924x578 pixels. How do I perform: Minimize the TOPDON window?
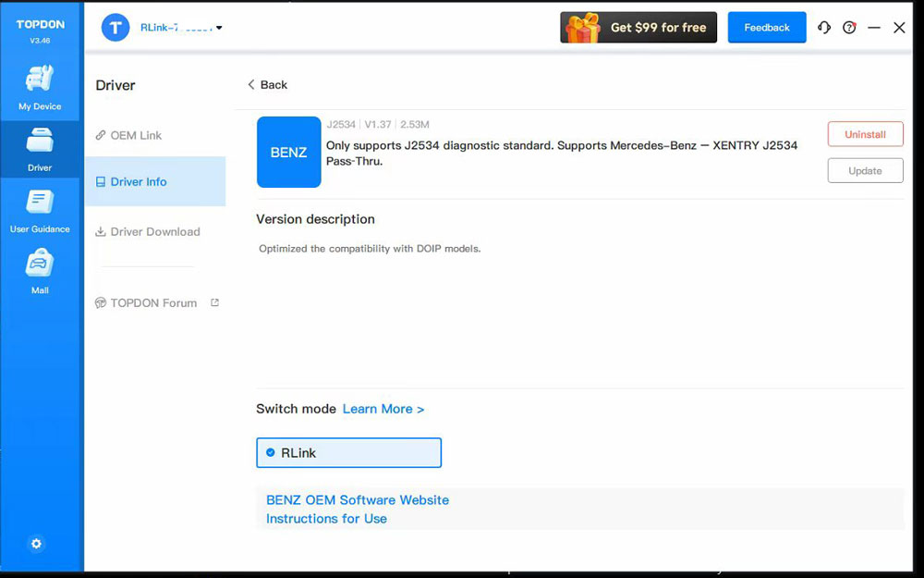pyautogui.click(x=874, y=28)
